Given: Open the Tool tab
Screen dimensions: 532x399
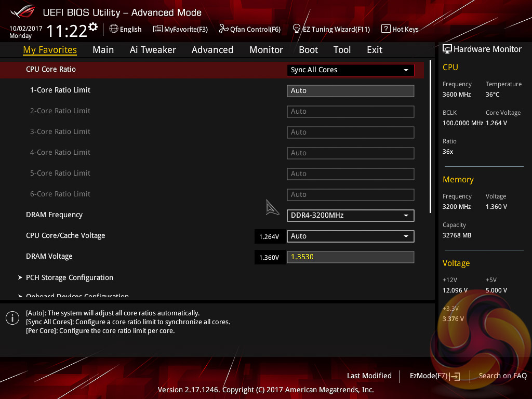Looking at the screenshot, I should point(342,50).
